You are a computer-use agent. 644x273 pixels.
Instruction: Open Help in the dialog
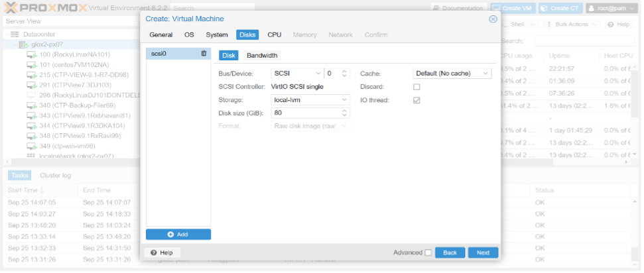pyautogui.click(x=162, y=252)
